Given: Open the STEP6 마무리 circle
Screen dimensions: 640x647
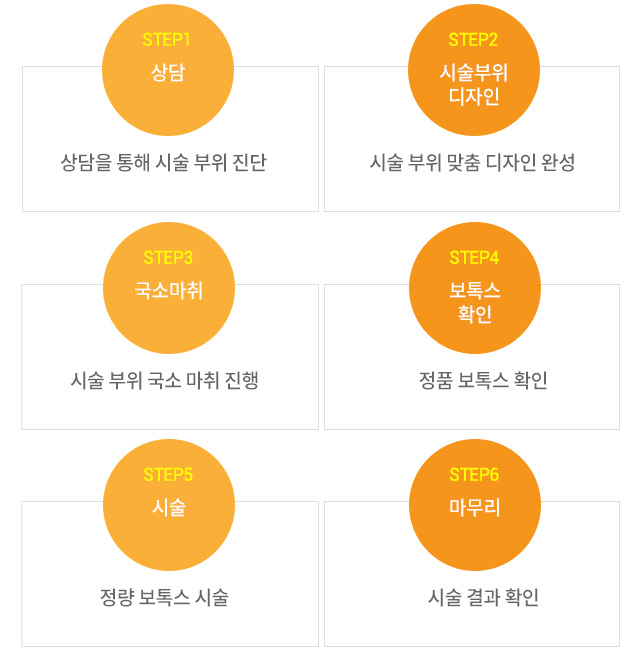Looking at the screenshot, I should (x=475, y=505).
